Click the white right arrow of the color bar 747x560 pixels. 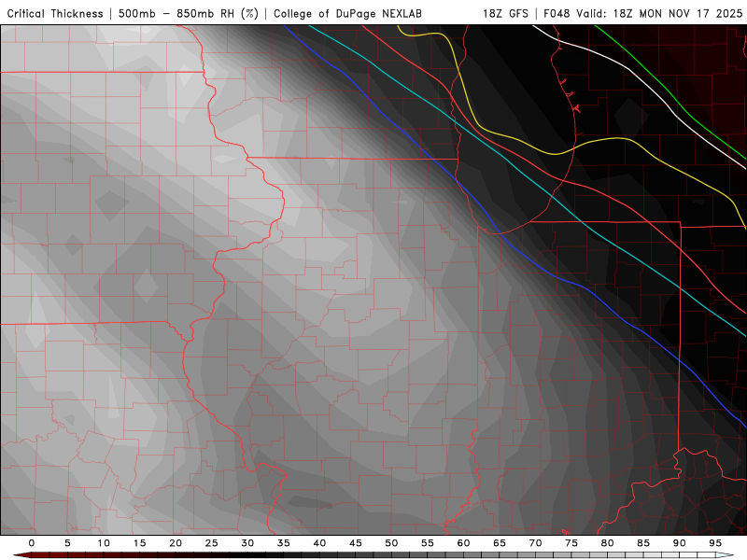pyautogui.click(x=726, y=555)
